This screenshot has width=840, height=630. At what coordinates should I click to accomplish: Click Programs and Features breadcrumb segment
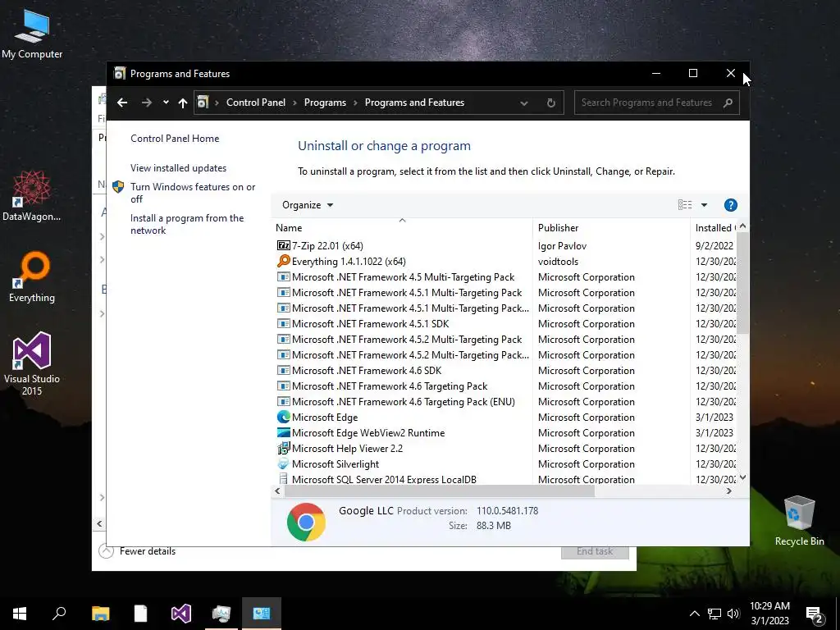tap(414, 103)
